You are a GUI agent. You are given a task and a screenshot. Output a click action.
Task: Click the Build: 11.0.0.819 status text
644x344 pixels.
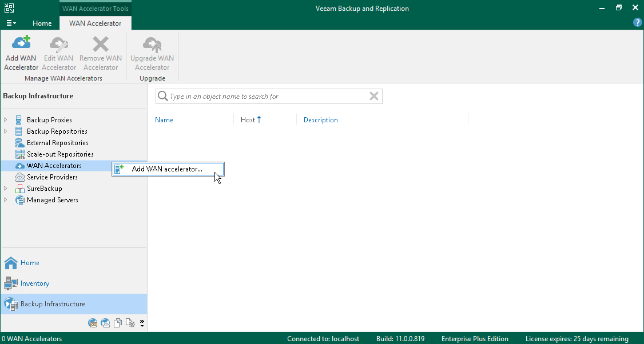tap(400, 339)
